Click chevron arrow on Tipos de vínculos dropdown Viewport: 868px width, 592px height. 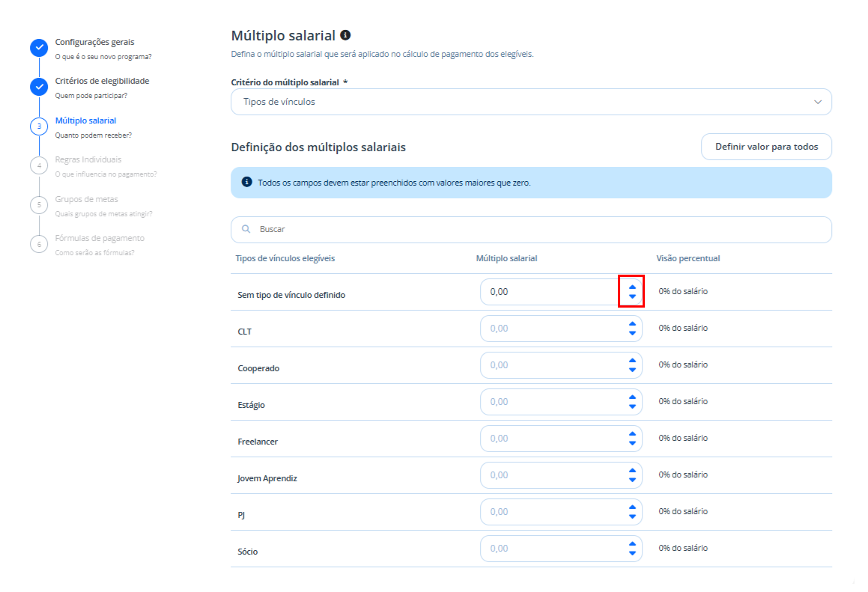818,102
